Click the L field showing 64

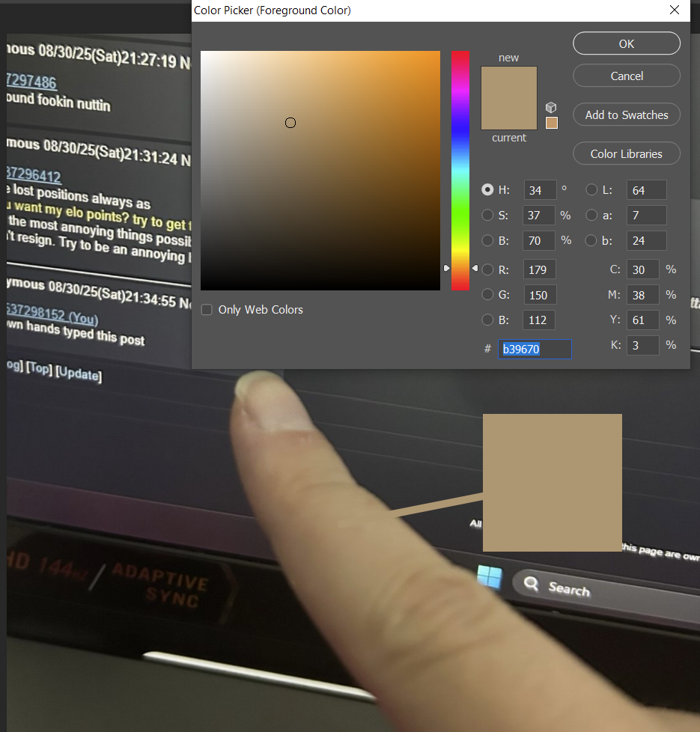(x=646, y=190)
